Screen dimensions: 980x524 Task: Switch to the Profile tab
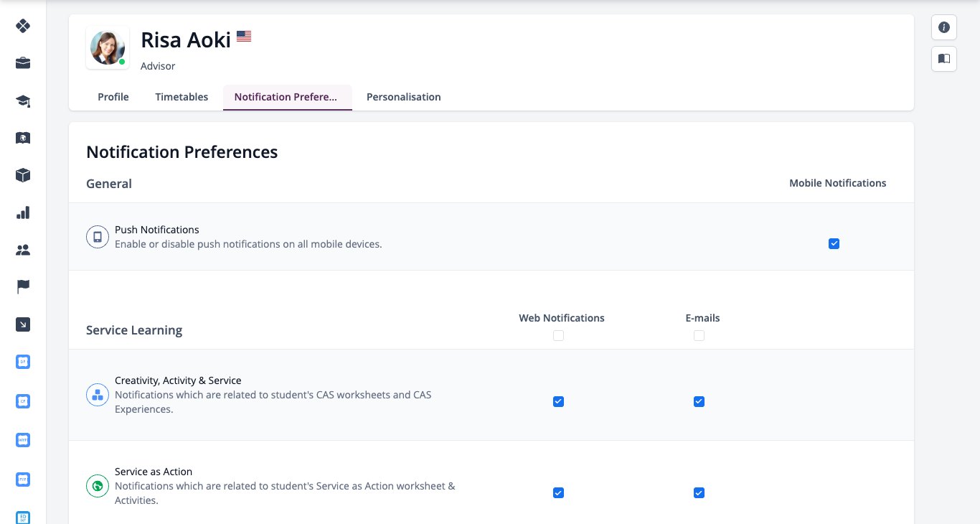(x=113, y=97)
